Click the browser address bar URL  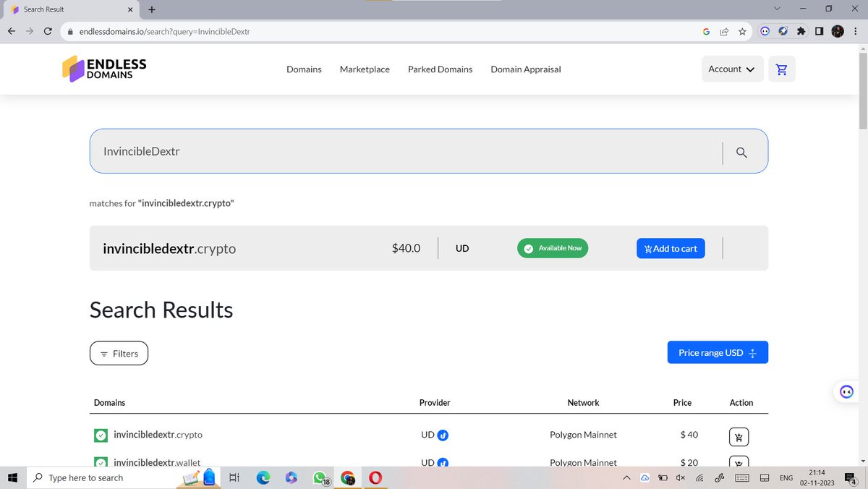pos(164,32)
